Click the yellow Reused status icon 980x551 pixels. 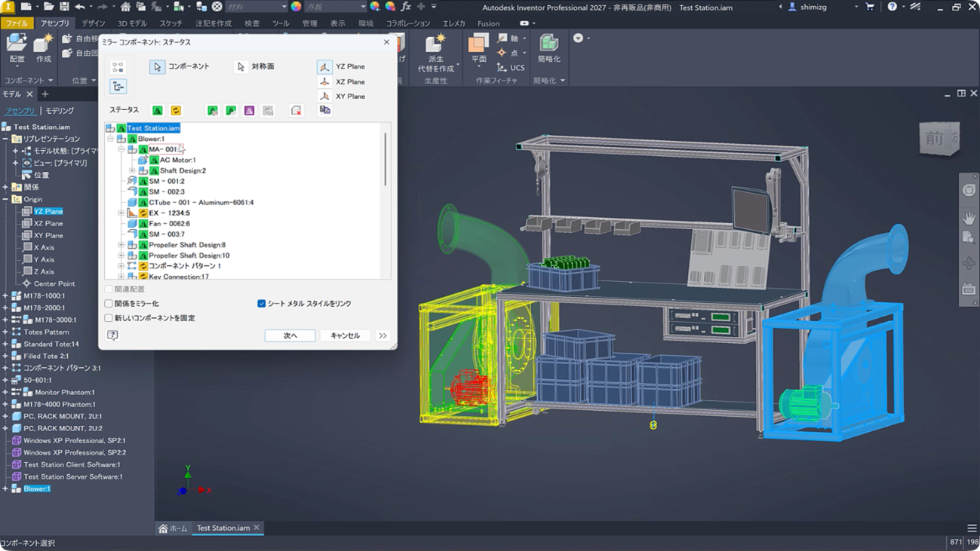176,111
